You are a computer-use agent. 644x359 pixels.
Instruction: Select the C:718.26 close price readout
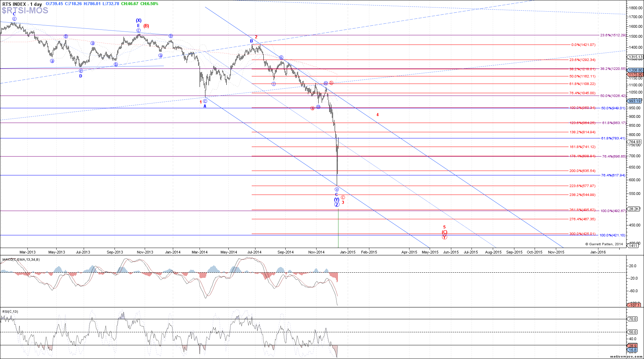click(73, 4)
